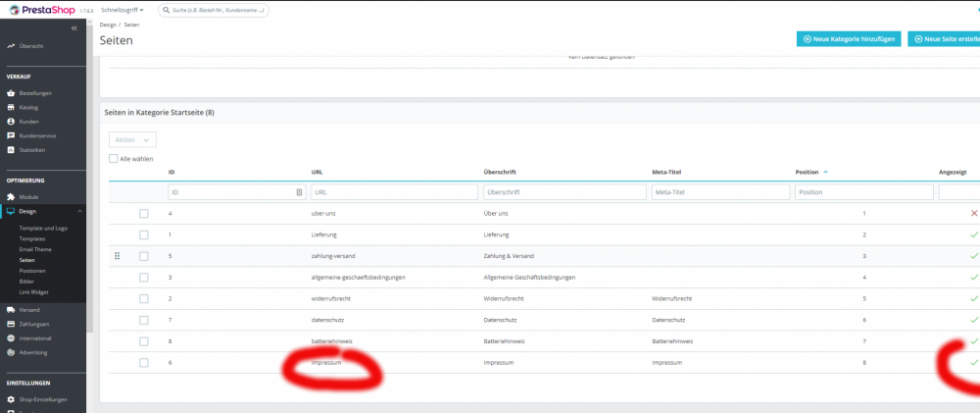Click the Design breadcrumb link
Image resolution: width=980 pixels, height=413 pixels.
coord(108,25)
